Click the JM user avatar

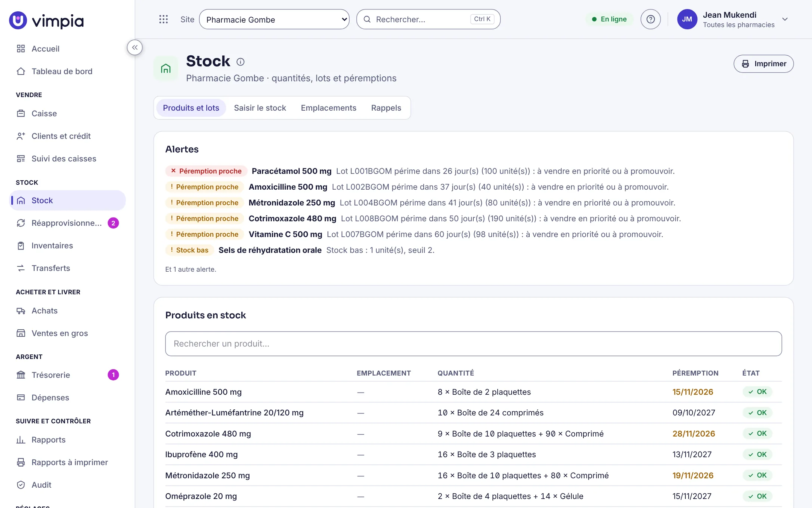(x=687, y=19)
